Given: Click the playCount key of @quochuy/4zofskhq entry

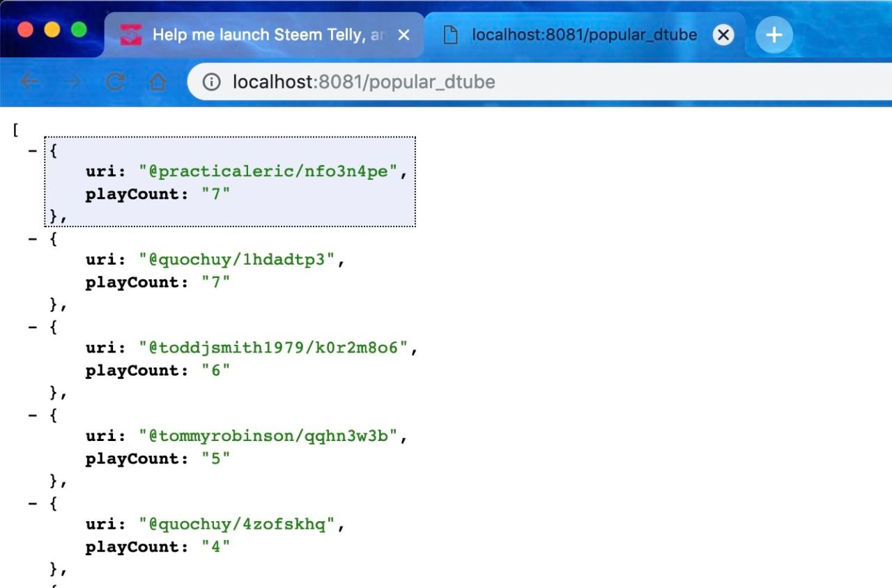Looking at the screenshot, I should coord(137,547).
